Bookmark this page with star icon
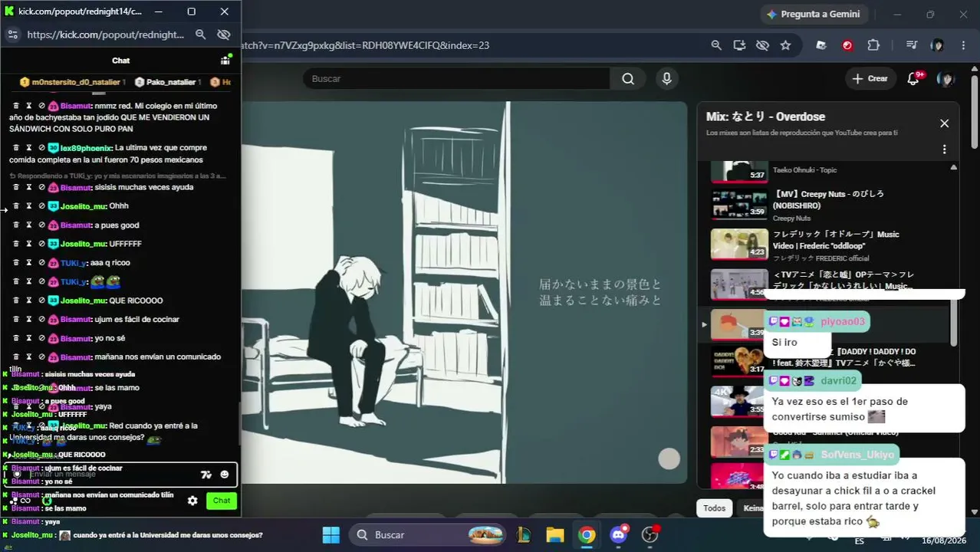 click(x=785, y=45)
